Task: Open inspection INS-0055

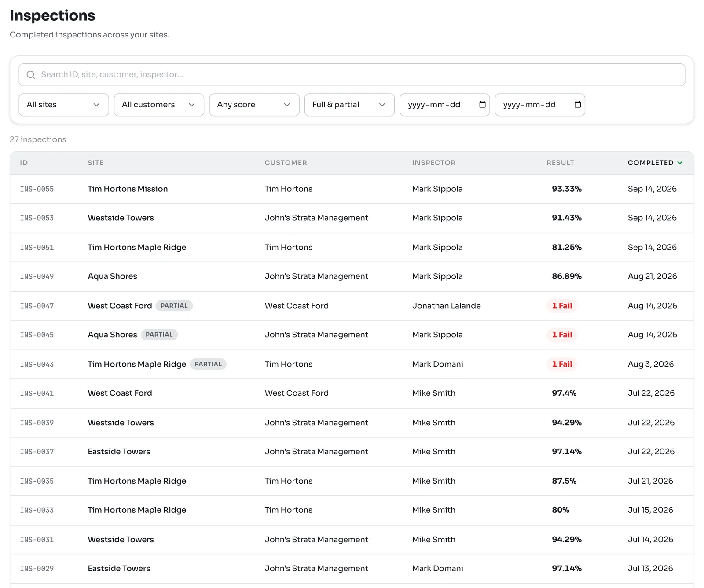Action: pos(352,189)
